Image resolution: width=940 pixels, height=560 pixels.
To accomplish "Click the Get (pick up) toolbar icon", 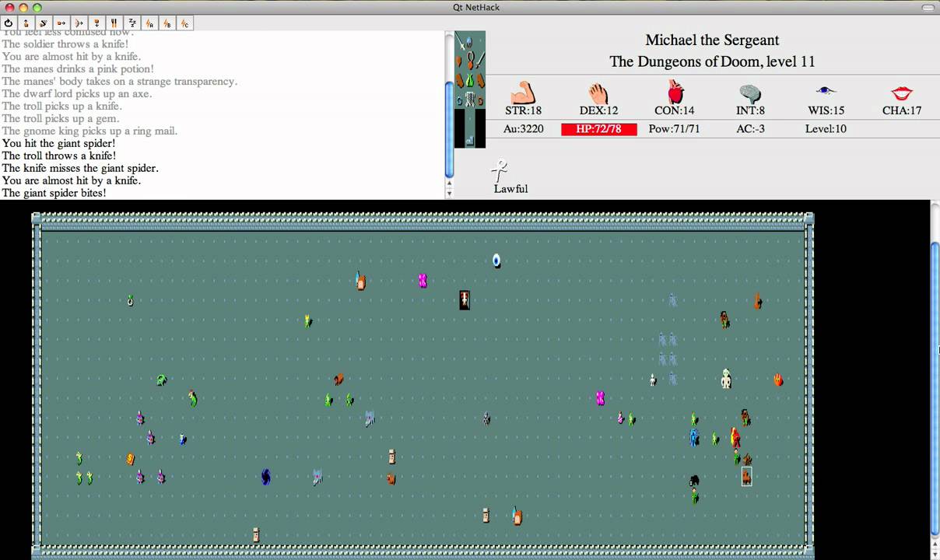I will point(26,23).
